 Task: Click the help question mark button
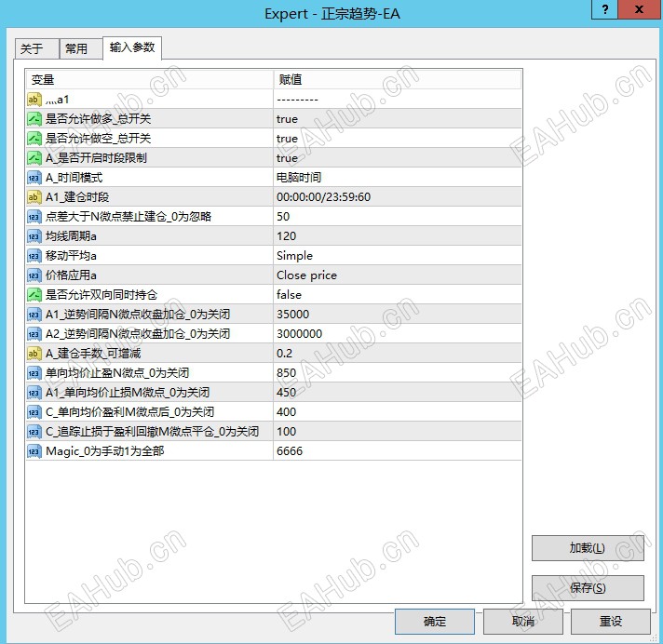pos(605,9)
